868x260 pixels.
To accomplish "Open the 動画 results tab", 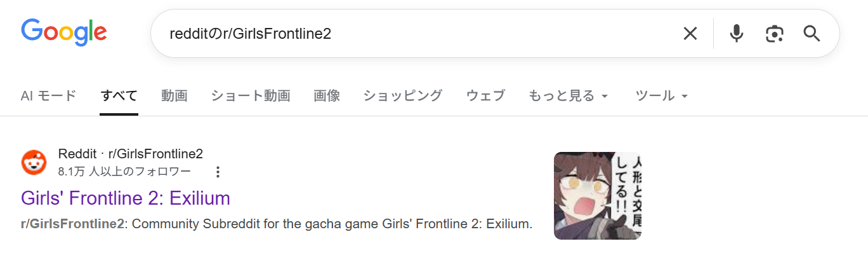I will click(x=174, y=96).
